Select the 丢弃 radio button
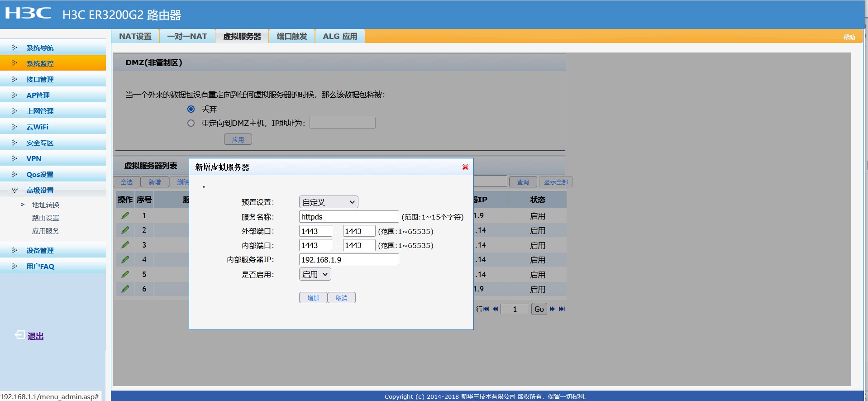The width and height of the screenshot is (868, 401). 191,109
